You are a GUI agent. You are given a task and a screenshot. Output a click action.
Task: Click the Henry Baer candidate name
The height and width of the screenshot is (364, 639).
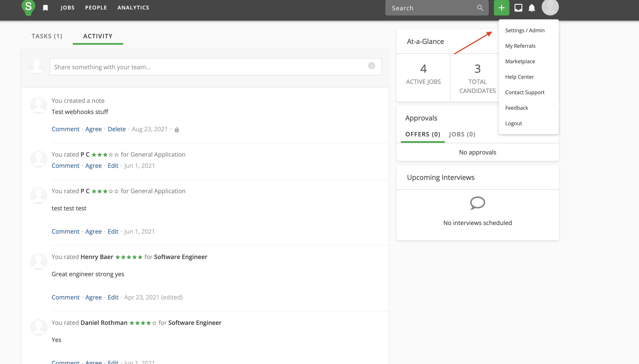click(x=97, y=257)
